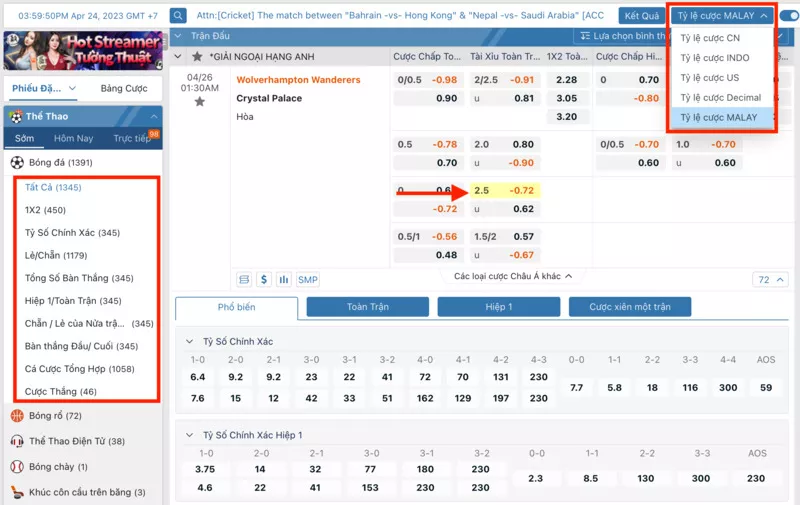Open Tỷ Số Chính Xác (345) sidebar link
The image size is (800, 505).
click(72, 233)
